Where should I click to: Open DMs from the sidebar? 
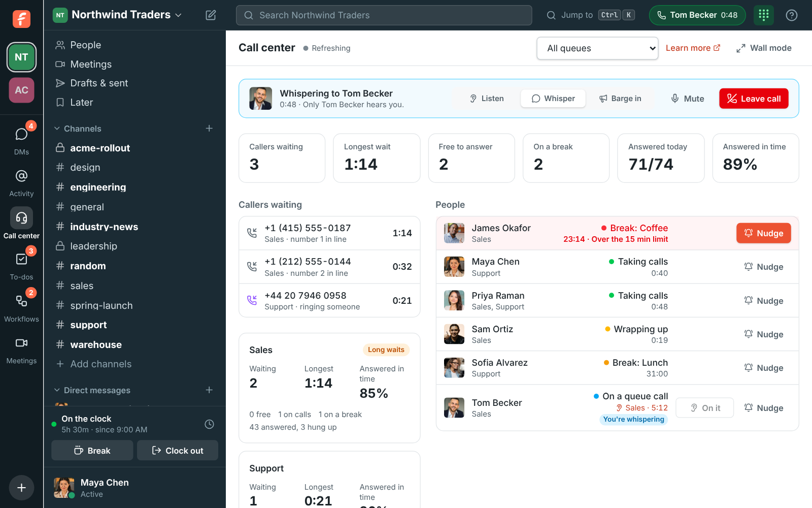21,139
